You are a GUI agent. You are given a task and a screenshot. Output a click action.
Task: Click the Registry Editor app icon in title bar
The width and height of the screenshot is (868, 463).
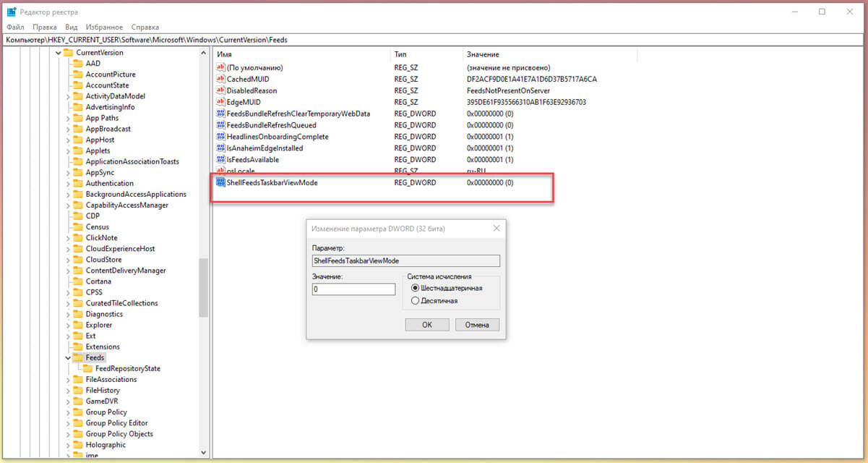(12, 12)
